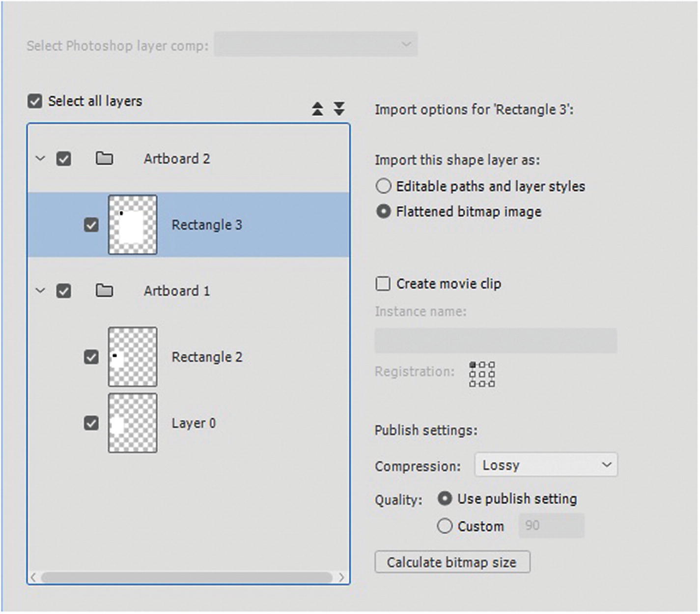Select the Layer 0 thumbnail
This screenshot has width=700, height=614.
pyautogui.click(x=133, y=423)
